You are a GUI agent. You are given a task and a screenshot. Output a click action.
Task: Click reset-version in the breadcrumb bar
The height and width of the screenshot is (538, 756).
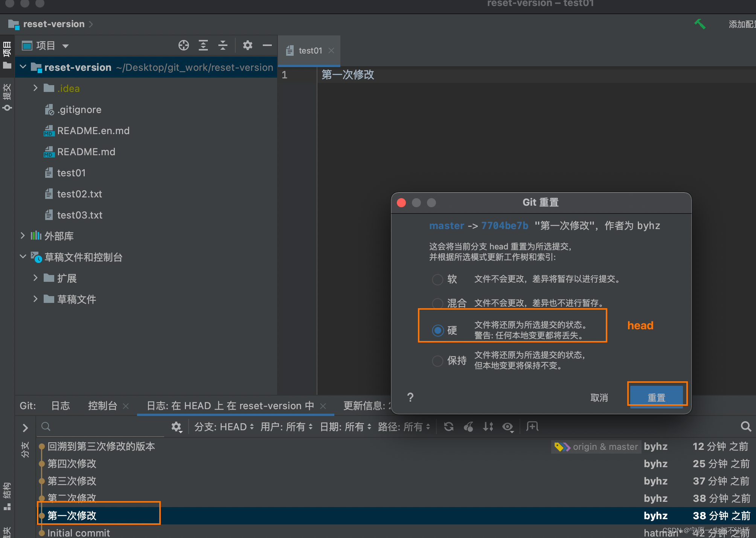pyautogui.click(x=54, y=24)
